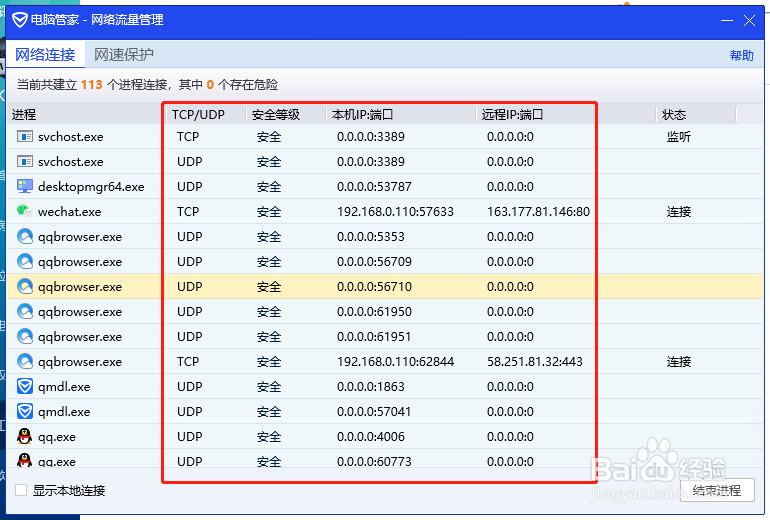Click the wechat.exe process icon
Viewport: 770px width, 520px height.
pos(25,211)
